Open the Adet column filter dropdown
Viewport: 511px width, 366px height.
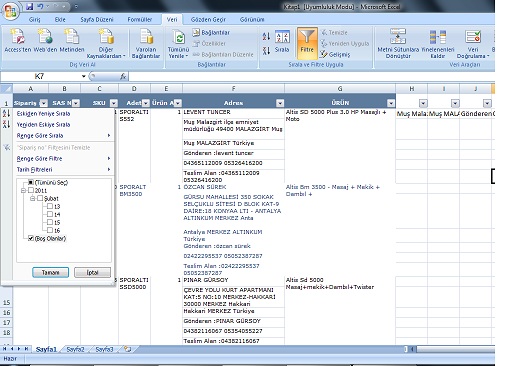pyautogui.click(x=146, y=103)
